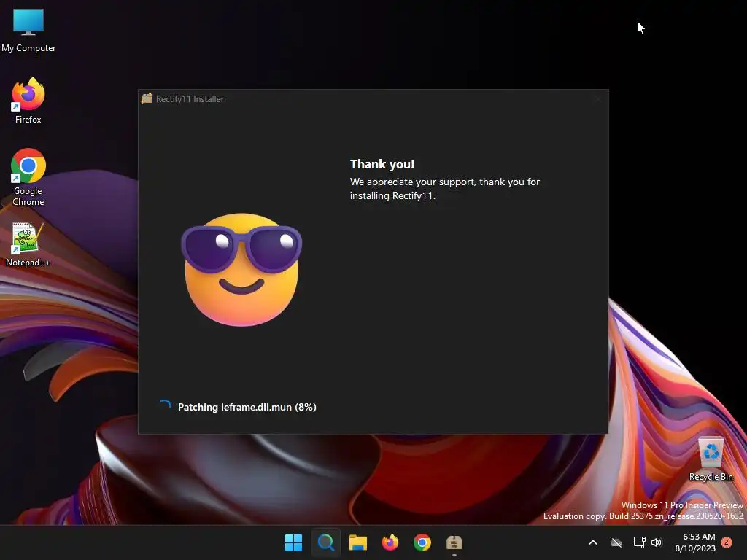Image resolution: width=747 pixels, height=560 pixels.
Task: Show hidden system tray icons
Action: pyautogui.click(x=593, y=542)
